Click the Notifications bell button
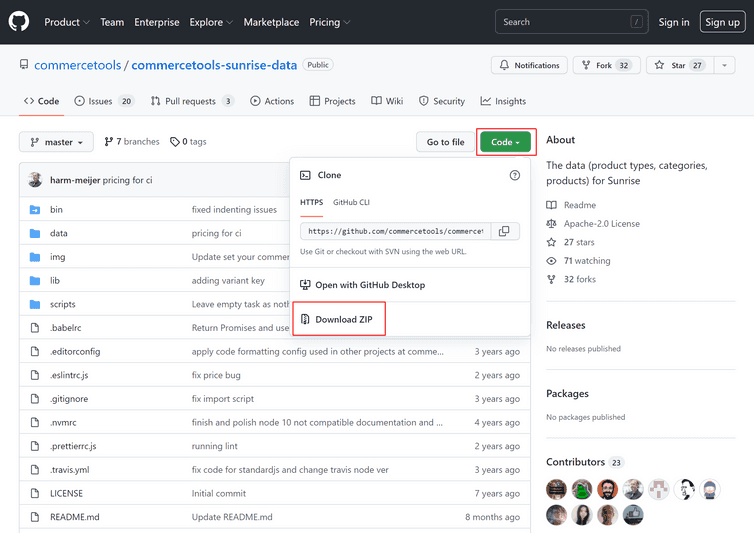The image size is (754, 533). 529,65
